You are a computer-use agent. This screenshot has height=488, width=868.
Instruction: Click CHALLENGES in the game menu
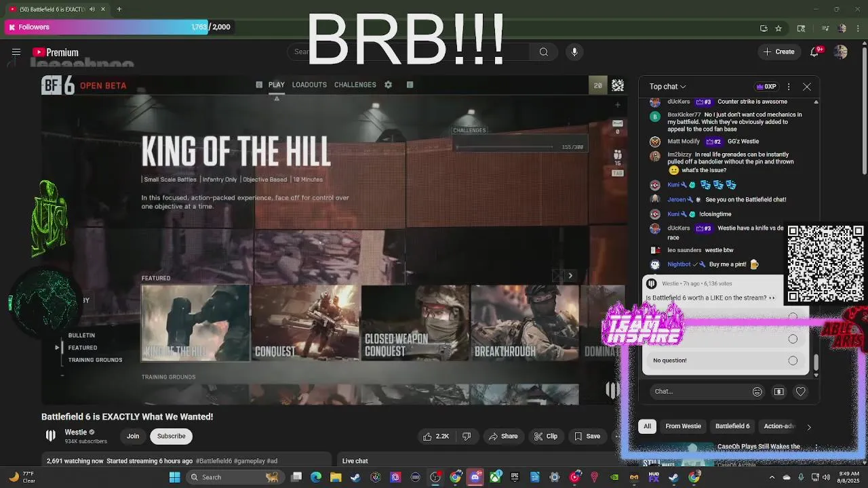click(x=355, y=85)
